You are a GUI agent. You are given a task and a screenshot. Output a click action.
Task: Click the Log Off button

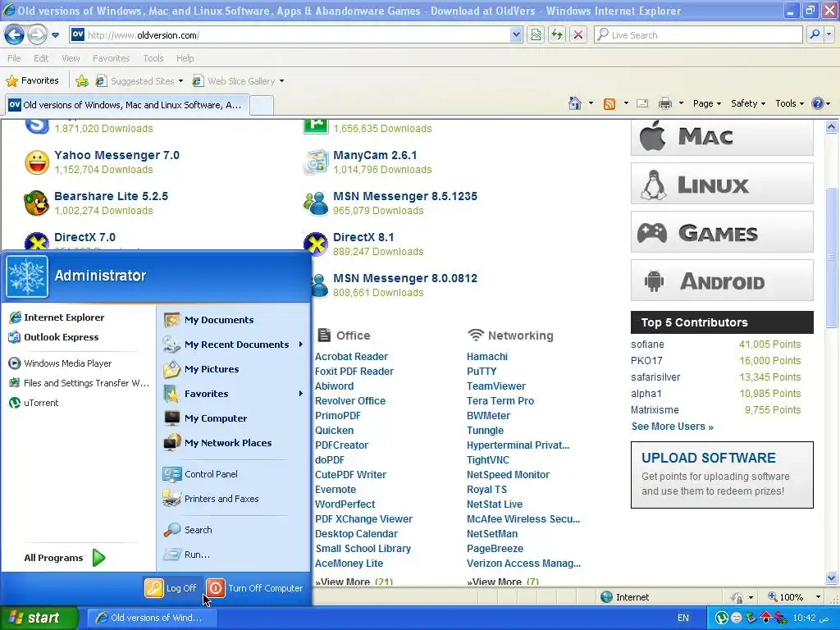(x=171, y=588)
